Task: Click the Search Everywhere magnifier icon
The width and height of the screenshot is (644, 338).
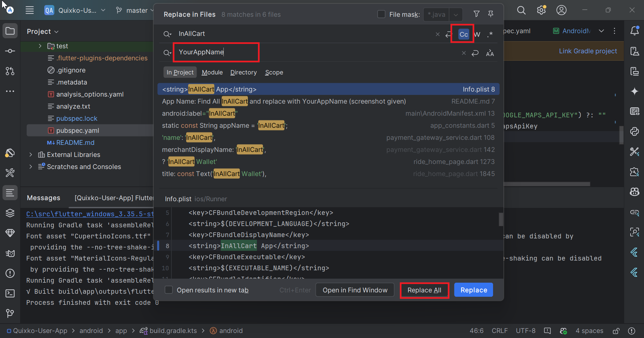Action: [521, 10]
